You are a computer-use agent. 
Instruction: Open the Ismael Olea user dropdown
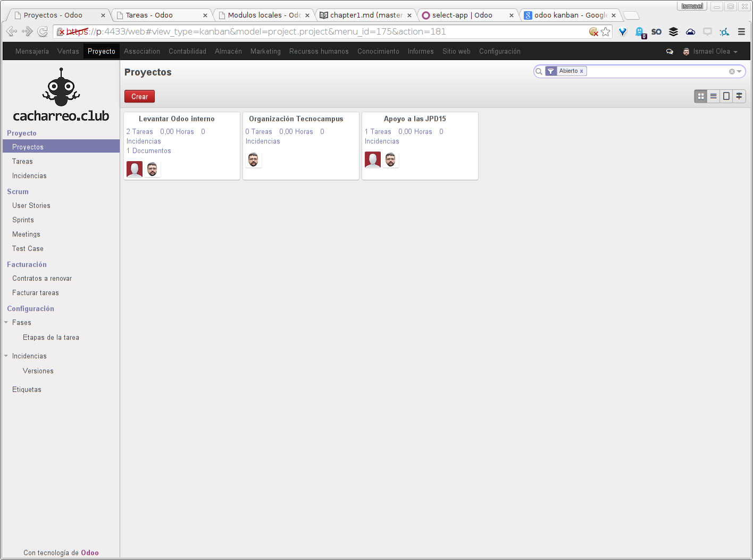[711, 52]
